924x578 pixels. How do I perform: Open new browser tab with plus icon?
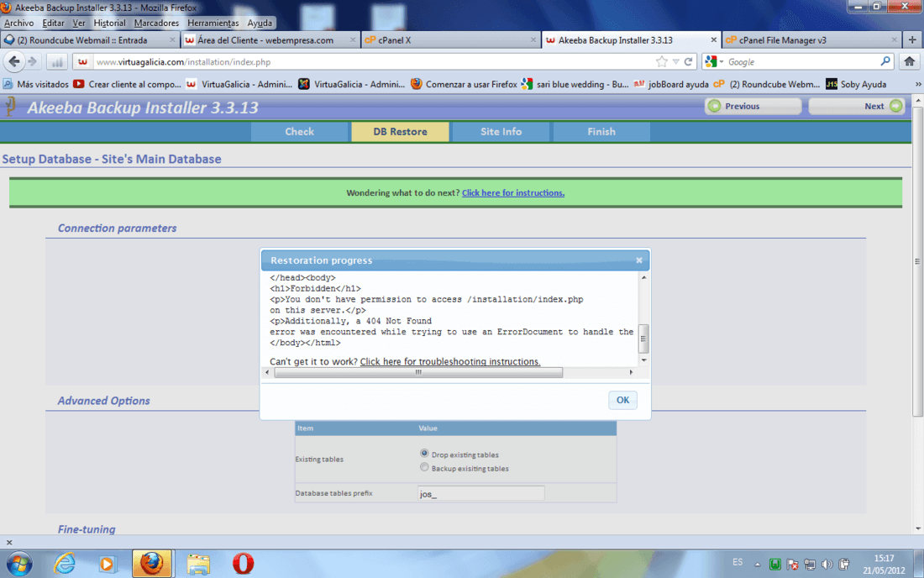(x=912, y=40)
